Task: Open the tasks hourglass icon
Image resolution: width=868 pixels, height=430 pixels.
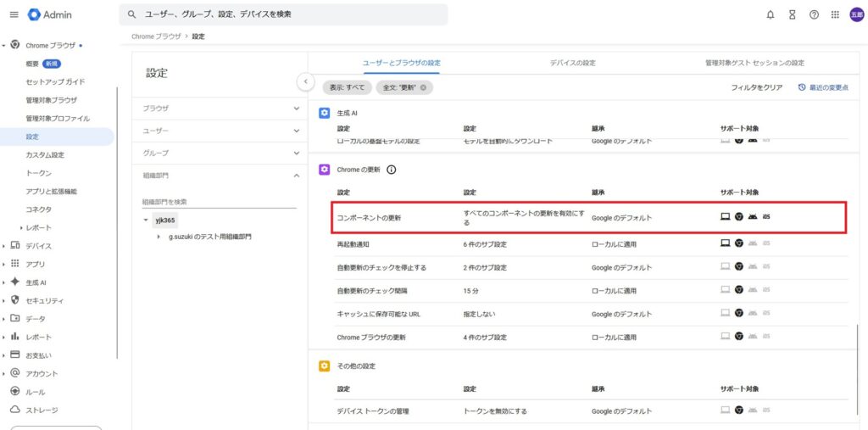Action: click(x=792, y=14)
